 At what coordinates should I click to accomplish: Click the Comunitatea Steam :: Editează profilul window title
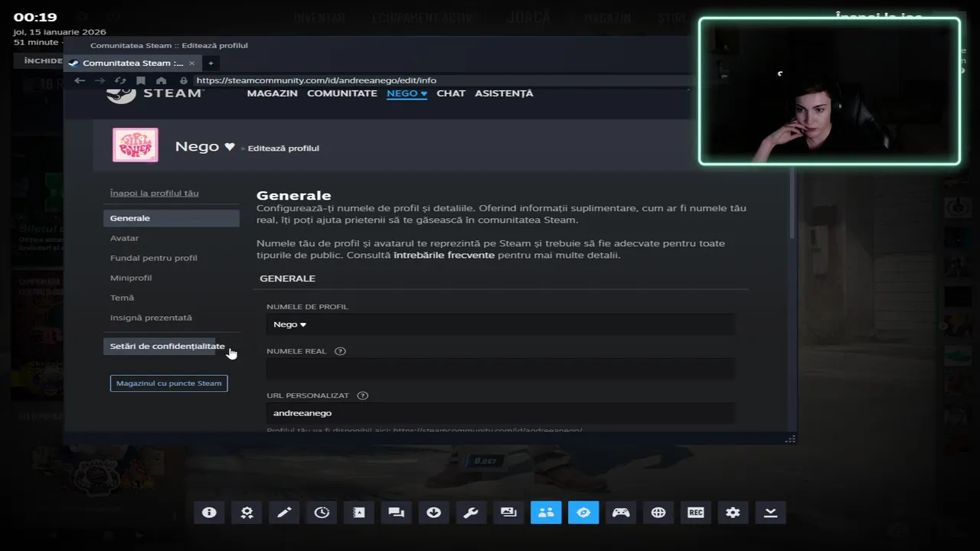[x=169, y=45]
